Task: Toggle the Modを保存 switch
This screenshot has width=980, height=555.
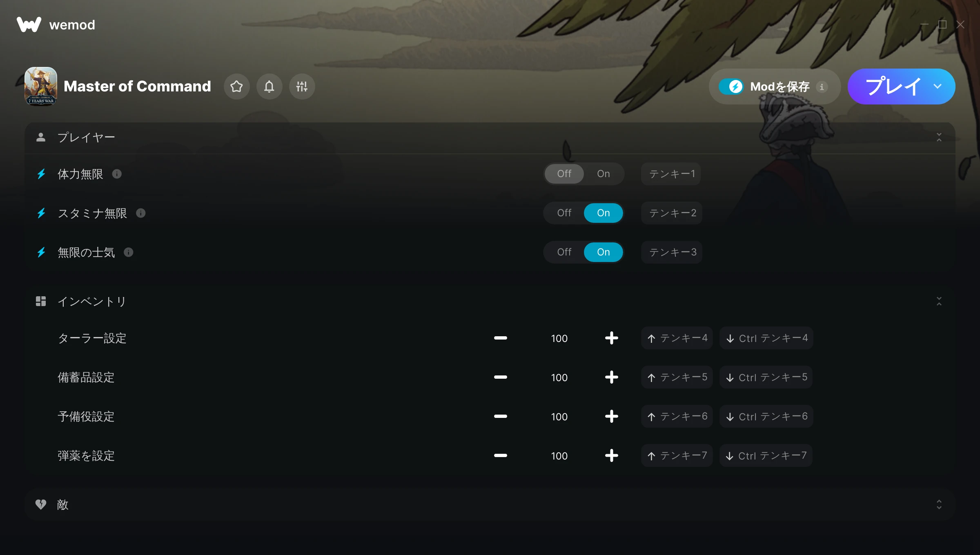Action: pyautogui.click(x=732, y=87)
